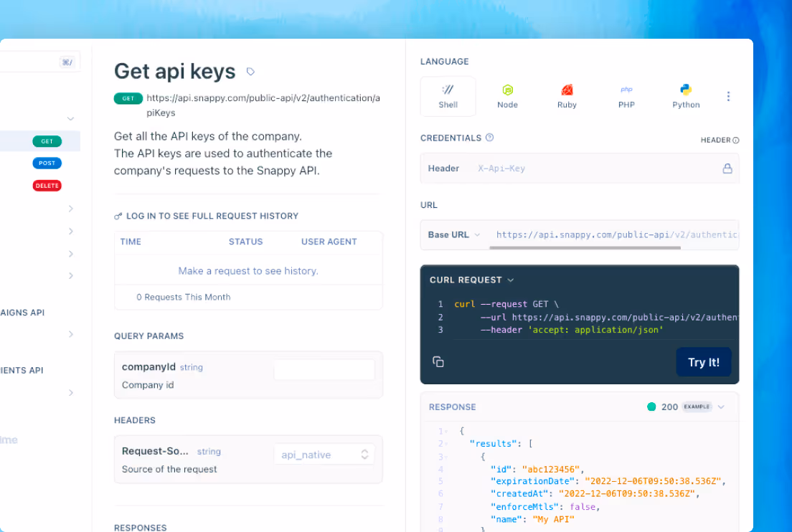This screenshot has width=792, height=532.
Task: Click the credentials help question-mark icon
Action: tap(489, 137)
